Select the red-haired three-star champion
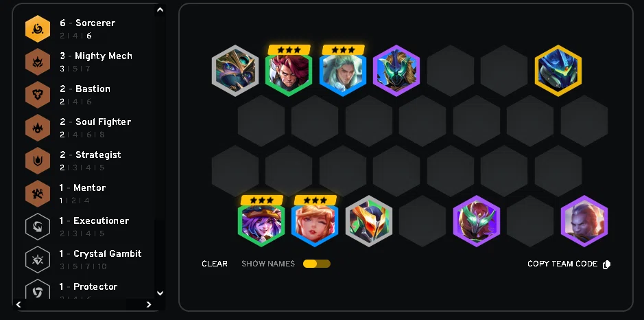Image resolution: width=644 pixels, height=320 pixels. 289,71
